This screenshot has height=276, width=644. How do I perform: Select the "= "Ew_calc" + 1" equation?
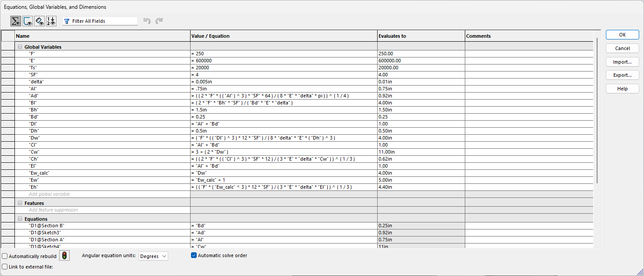(283, 180)
